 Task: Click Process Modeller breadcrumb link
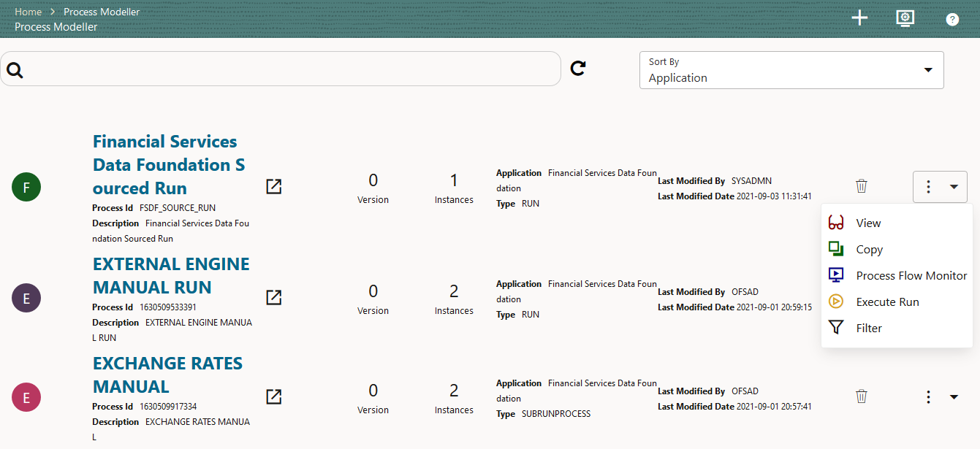[x=102, y=12]
